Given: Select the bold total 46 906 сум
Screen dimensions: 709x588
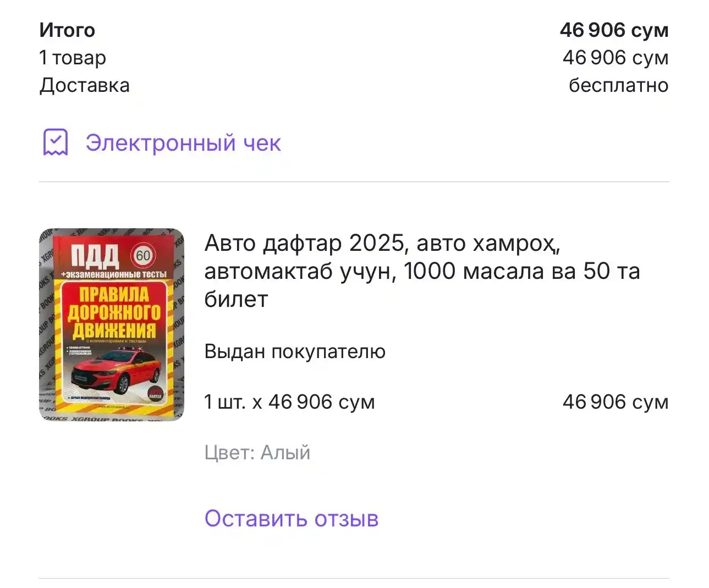Looking at the screenshot, I should [614, 30].
